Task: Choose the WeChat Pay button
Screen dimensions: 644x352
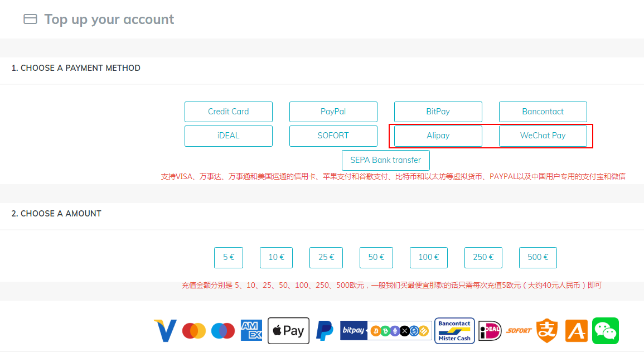Action: tap(543, 136)
